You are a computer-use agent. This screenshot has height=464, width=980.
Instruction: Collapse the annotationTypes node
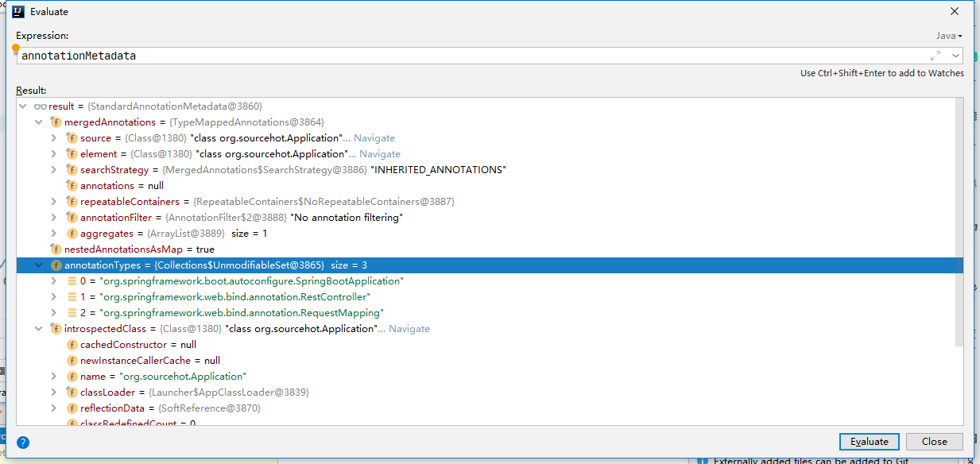pos(38,265)
